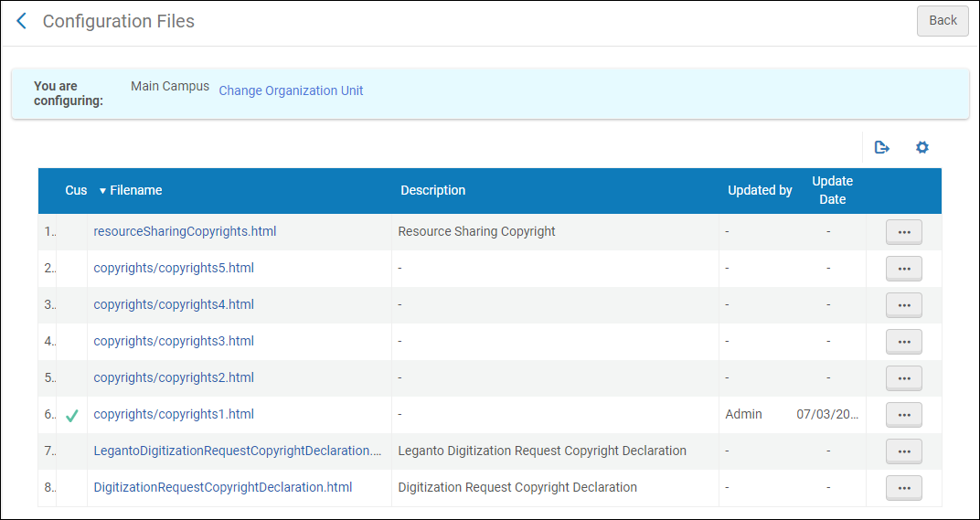Click the Back button
980x520 pixels.
pyautogui.click(x=943, y=21)
